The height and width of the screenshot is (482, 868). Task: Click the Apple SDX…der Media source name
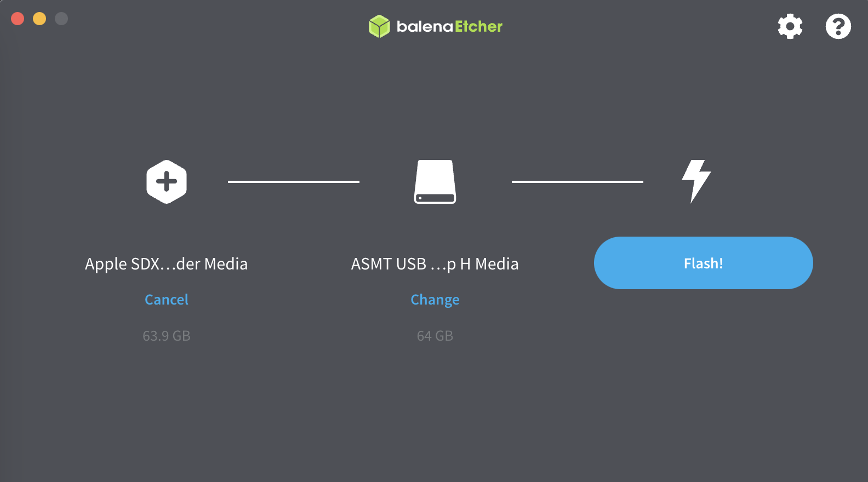(167, 264)
